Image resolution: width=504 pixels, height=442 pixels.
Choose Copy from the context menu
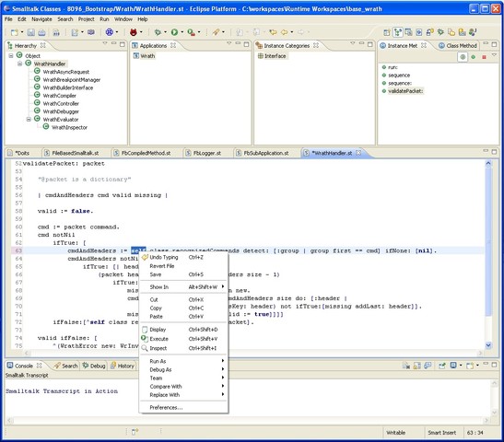pos(183,308)
